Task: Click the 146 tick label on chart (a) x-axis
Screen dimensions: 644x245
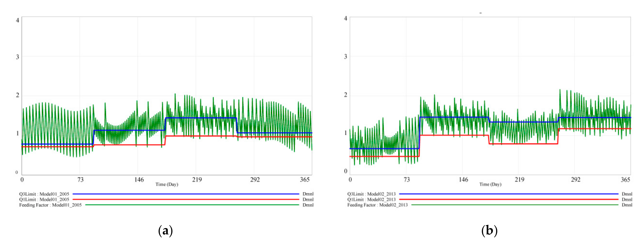Action: coord(139,180)
